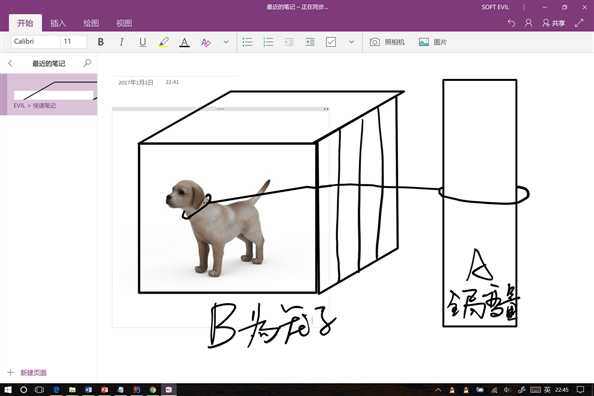Enter full screen with expand arrows
This screenshot has height=396, width=594.
pyautogui.click(x=579, y=23)
